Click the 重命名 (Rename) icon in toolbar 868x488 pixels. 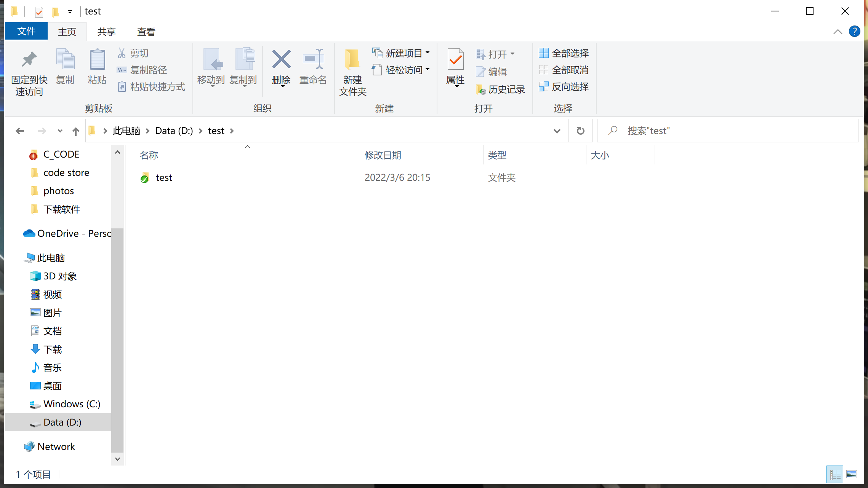click(x=313, y=65)
